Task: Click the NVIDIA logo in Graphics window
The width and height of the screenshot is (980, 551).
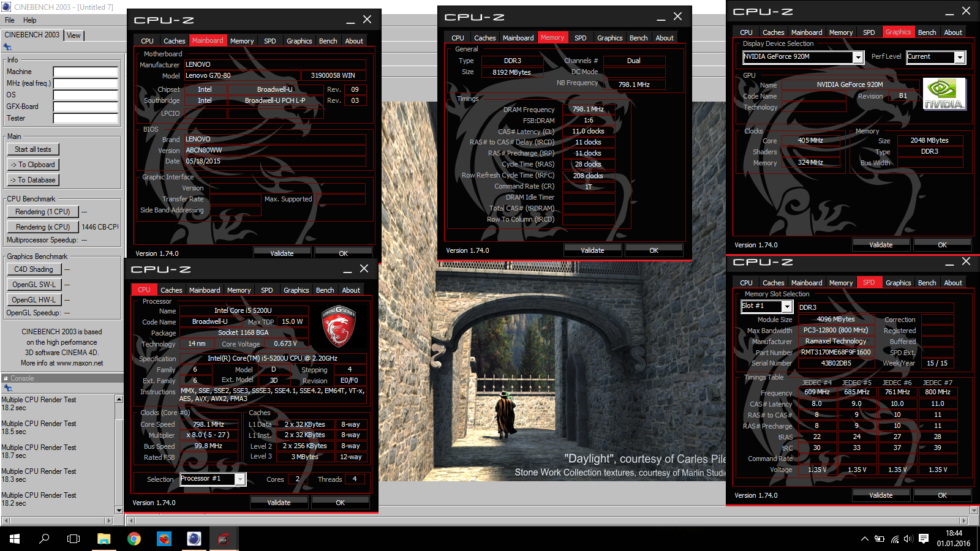Action: [944, 94]
